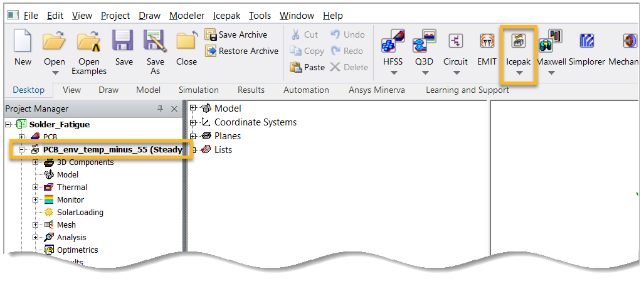
Task: Close the Project Manager panel
Action: (x=174, y=109)
